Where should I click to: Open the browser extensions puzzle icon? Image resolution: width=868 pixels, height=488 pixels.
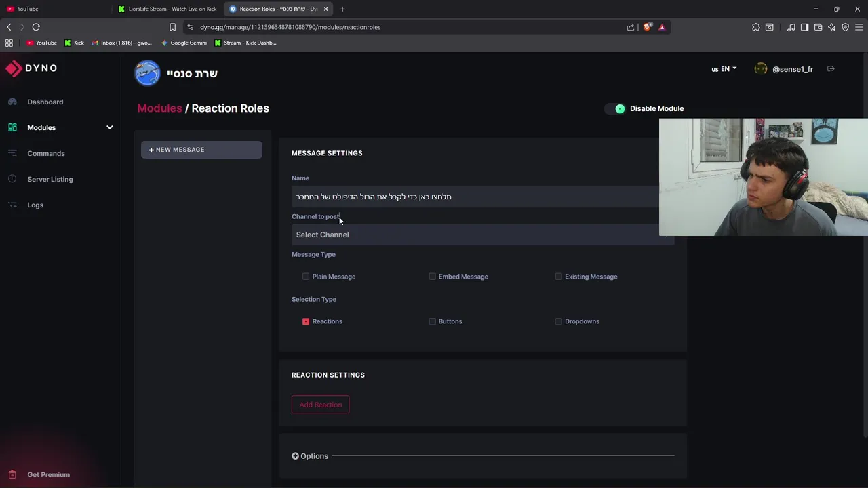(x=756, y=27)
